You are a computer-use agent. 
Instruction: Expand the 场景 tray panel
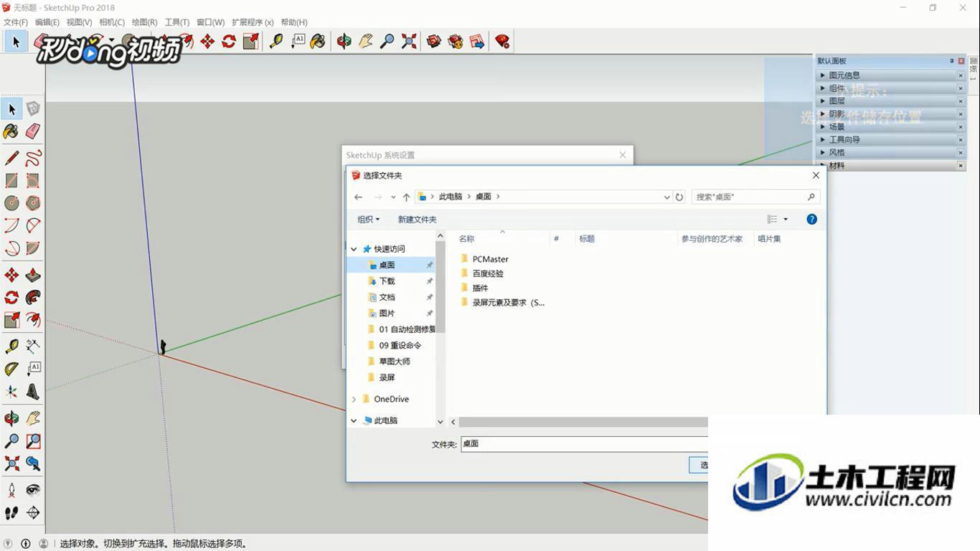pyautogui.click(x=823, y=127)
